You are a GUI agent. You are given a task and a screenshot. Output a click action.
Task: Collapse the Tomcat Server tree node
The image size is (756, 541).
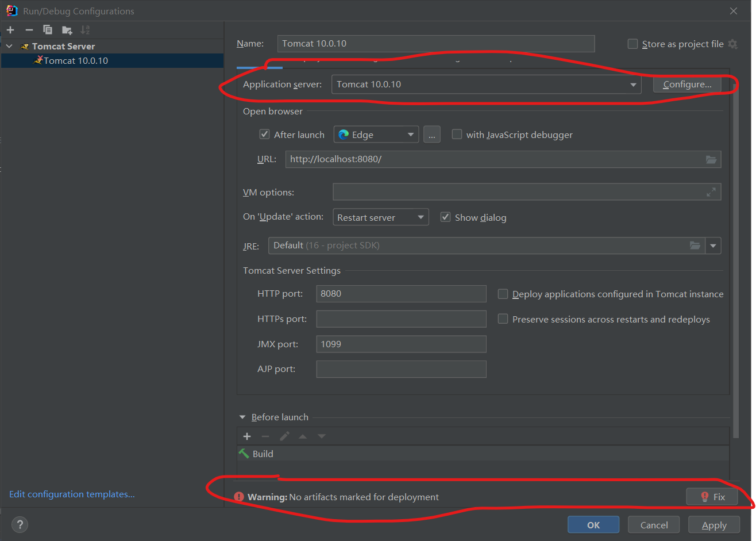(x=9, y=46)
